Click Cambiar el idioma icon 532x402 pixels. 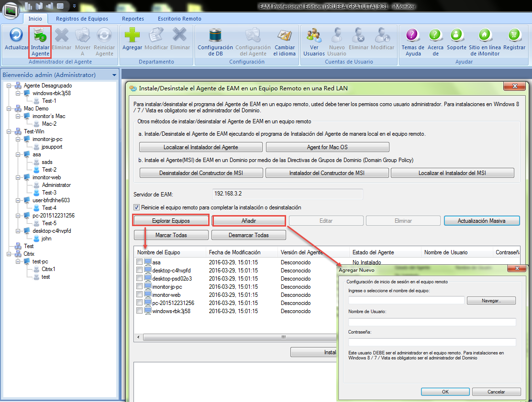coord(284,36)
